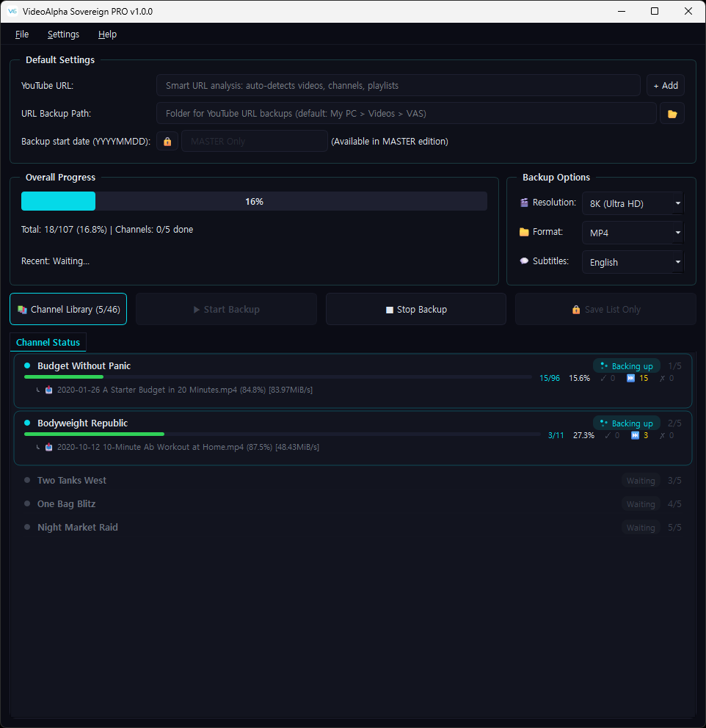Select the Night Market Raid channel
706x728 pixels.
(x=78, y=528)
